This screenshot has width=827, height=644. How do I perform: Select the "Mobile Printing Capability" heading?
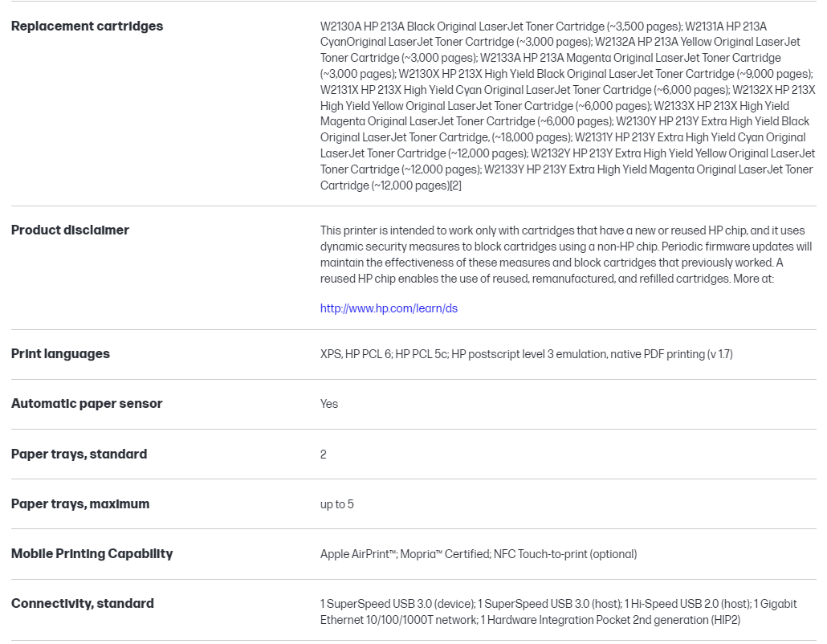tap(92, 553)
